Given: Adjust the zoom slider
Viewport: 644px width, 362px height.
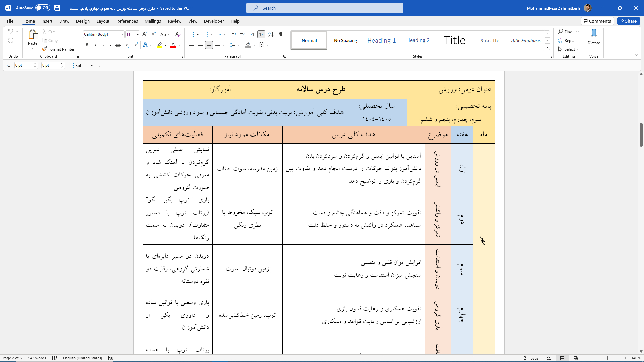Looking at the screenshot, I should coord(607,358).
